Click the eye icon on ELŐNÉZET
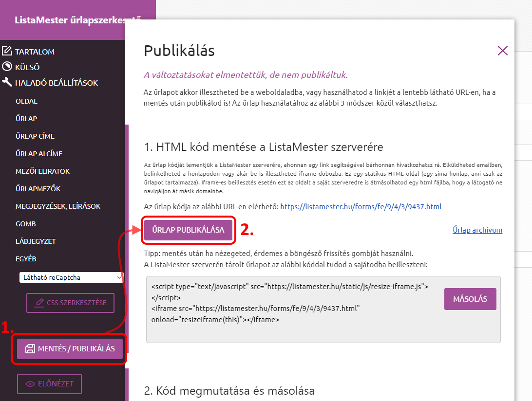Image resolution: width=532 pixels, height=401 pixels. [30, 383]
